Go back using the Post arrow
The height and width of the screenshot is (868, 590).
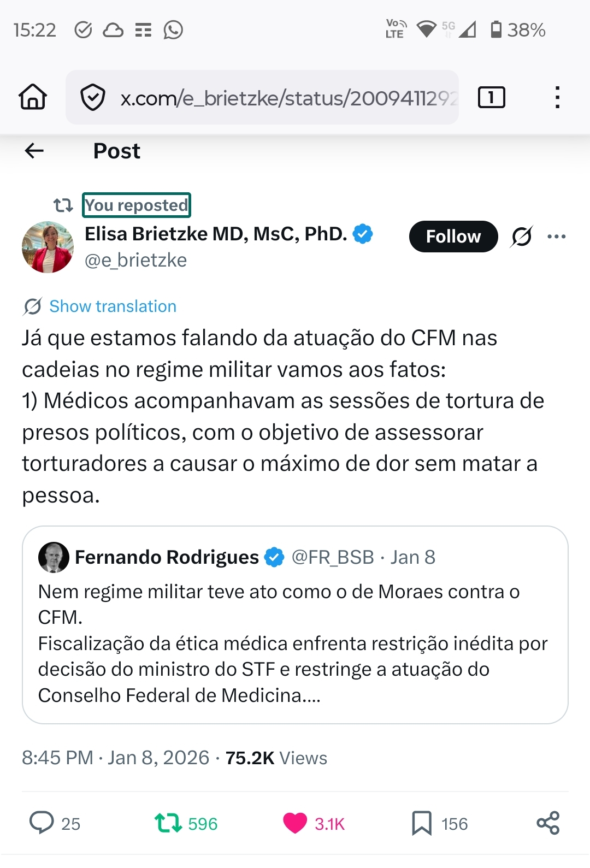pyautogui.click(x=34, y=151)
